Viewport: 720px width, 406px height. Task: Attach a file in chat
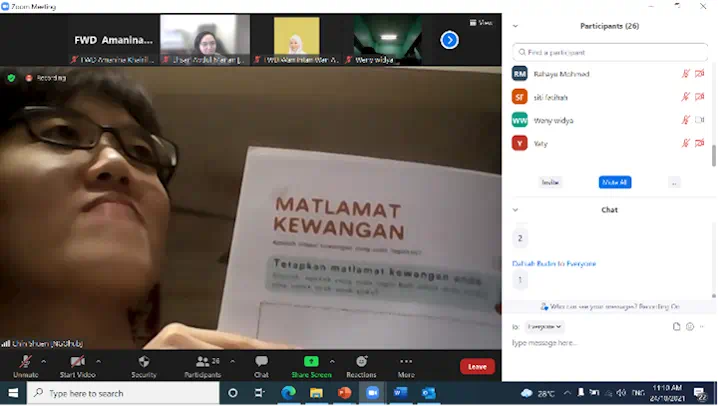pyautogui.click(x=676, y=327)
